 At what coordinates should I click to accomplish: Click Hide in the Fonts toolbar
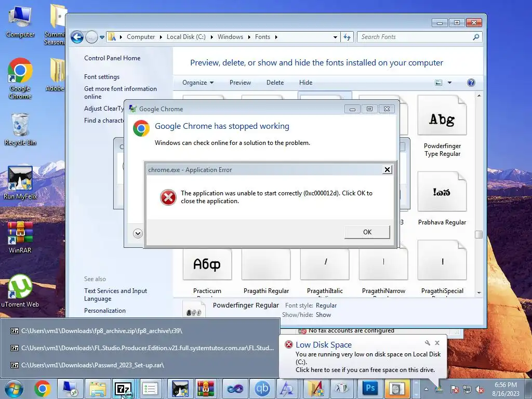(x=305, y=83)
